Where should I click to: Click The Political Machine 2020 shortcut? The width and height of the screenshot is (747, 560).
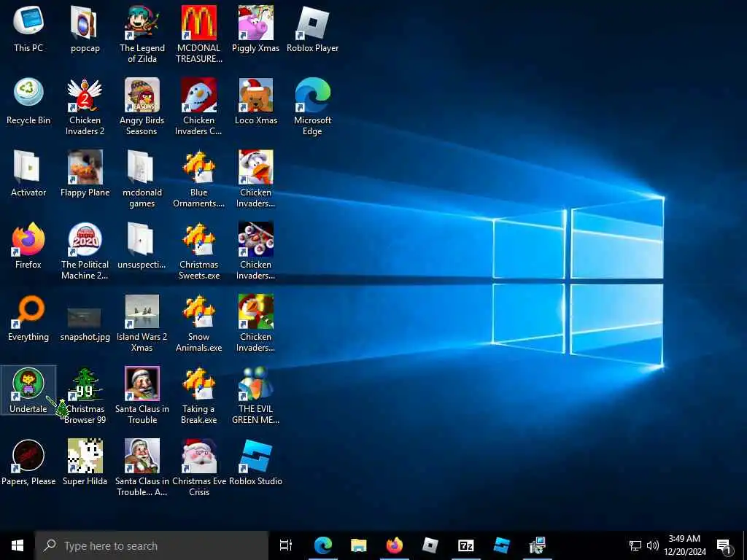point(85,251)
